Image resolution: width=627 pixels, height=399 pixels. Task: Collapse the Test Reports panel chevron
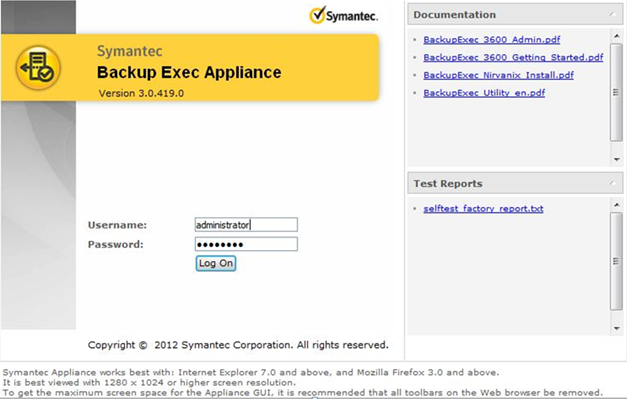(x=613, y=184)
